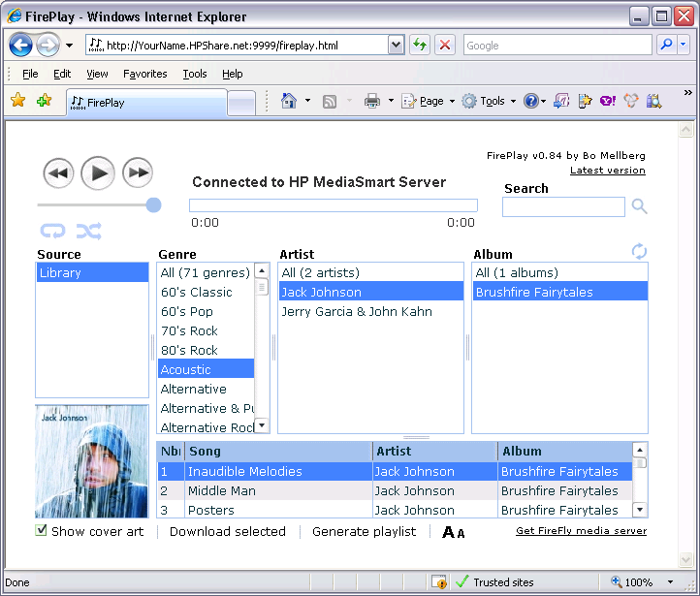The image size is (700, 596).
Task: Open the Page toolbar dropdown
Action: (429, 101)
